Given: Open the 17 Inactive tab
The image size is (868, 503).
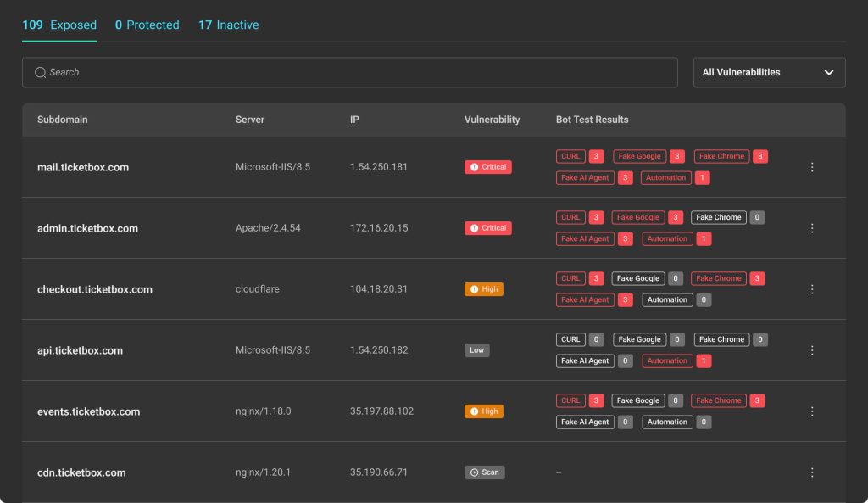Looking at the screenshot, I should [228, 25].
